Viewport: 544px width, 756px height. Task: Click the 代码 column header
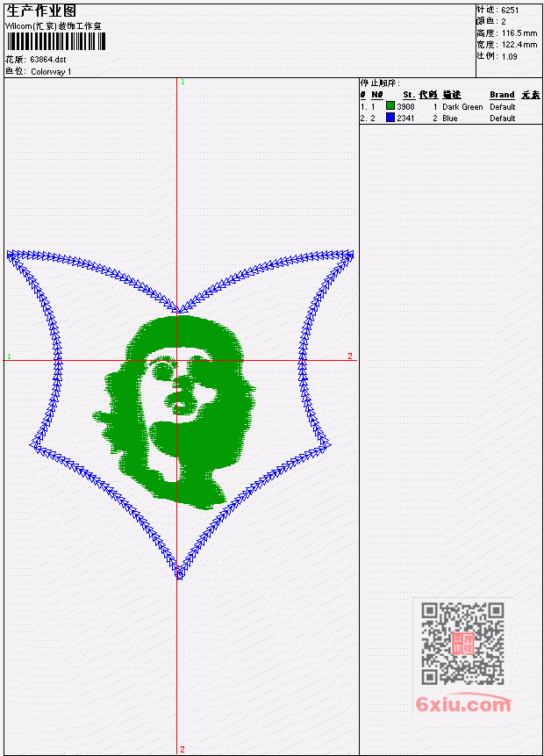click(x=428, y=95)
